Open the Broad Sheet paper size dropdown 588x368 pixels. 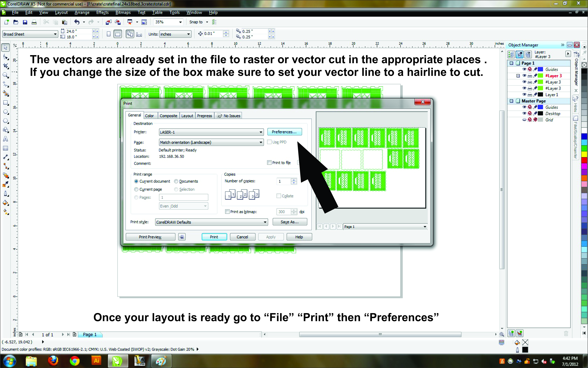(x=30, y=34)
